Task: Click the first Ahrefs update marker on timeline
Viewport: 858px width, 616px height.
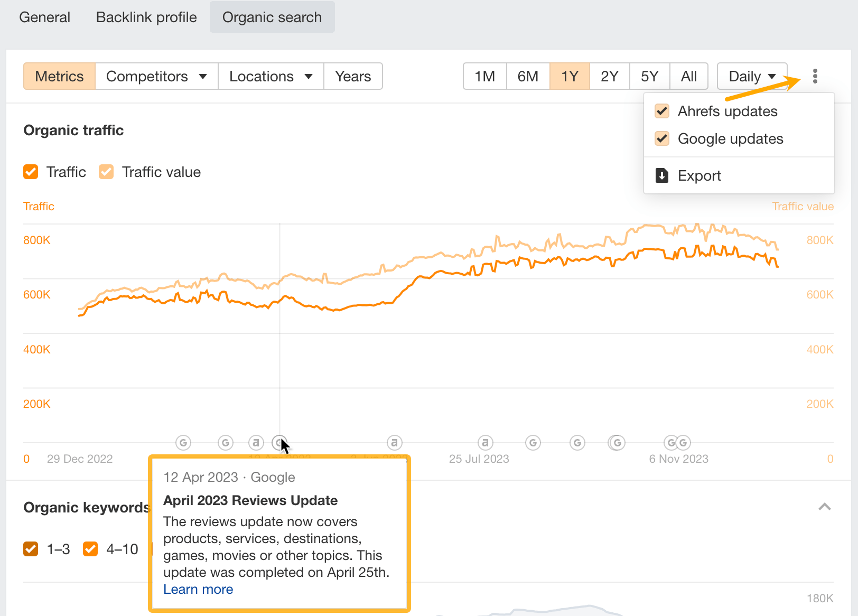Action: click(x=256, y=443)
